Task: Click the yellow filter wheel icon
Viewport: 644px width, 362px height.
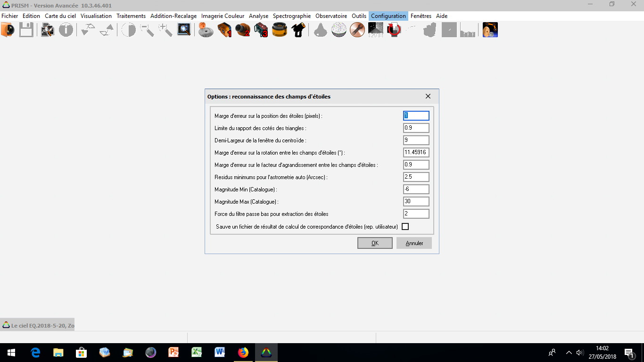Action: click(x=280, y=30)
